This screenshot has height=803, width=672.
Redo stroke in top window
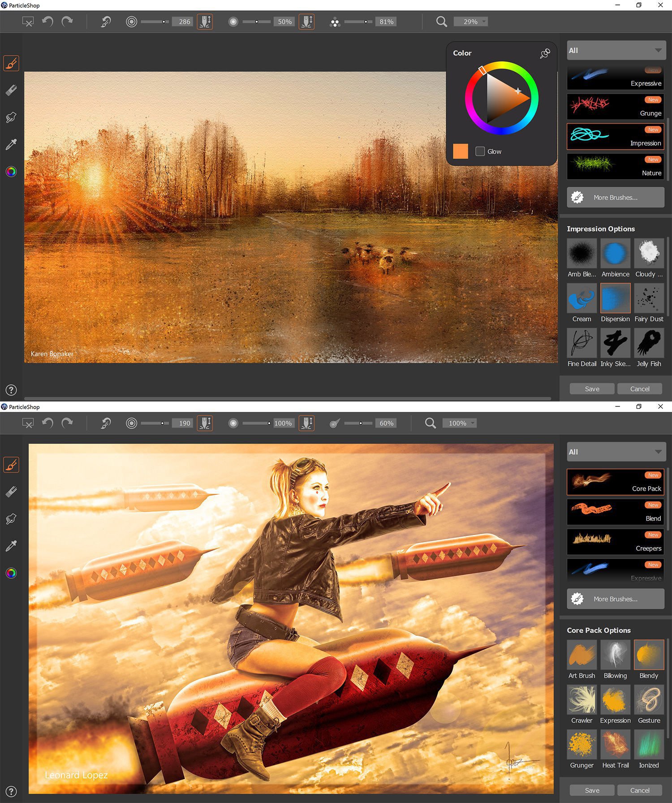tap(67, 22)
